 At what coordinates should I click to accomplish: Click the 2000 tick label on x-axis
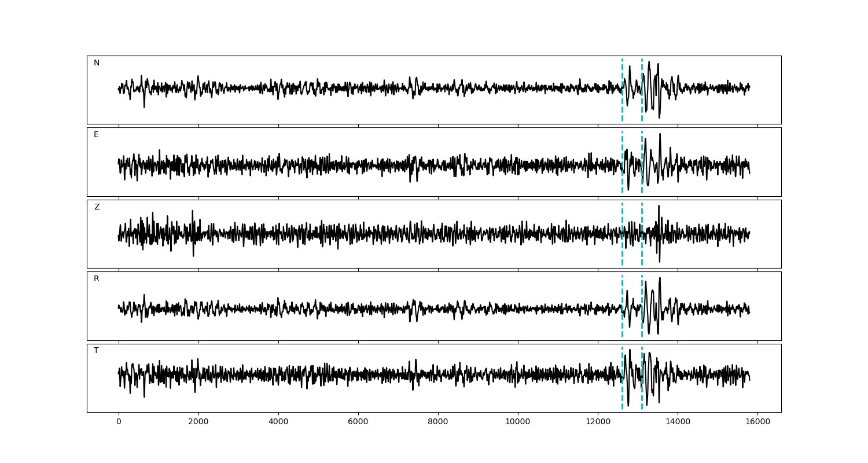click(198, 422)
